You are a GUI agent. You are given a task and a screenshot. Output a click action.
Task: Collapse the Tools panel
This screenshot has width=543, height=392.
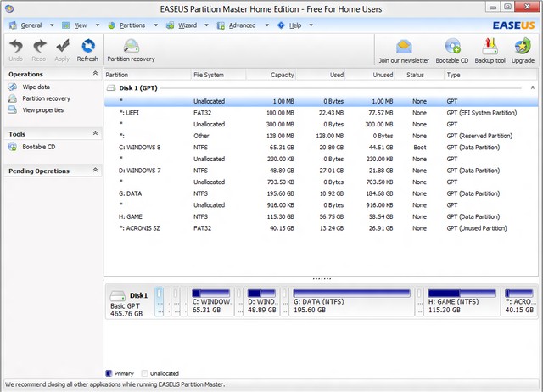coord(95,133)
